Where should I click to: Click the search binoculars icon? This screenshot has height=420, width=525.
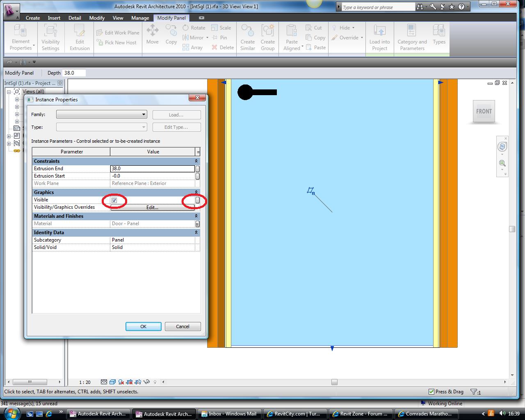(420, 7)
